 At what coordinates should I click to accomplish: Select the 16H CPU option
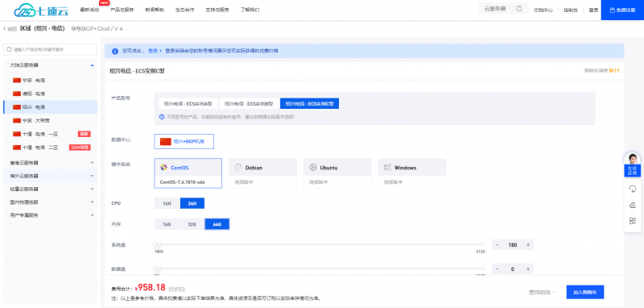pos(167,203)
